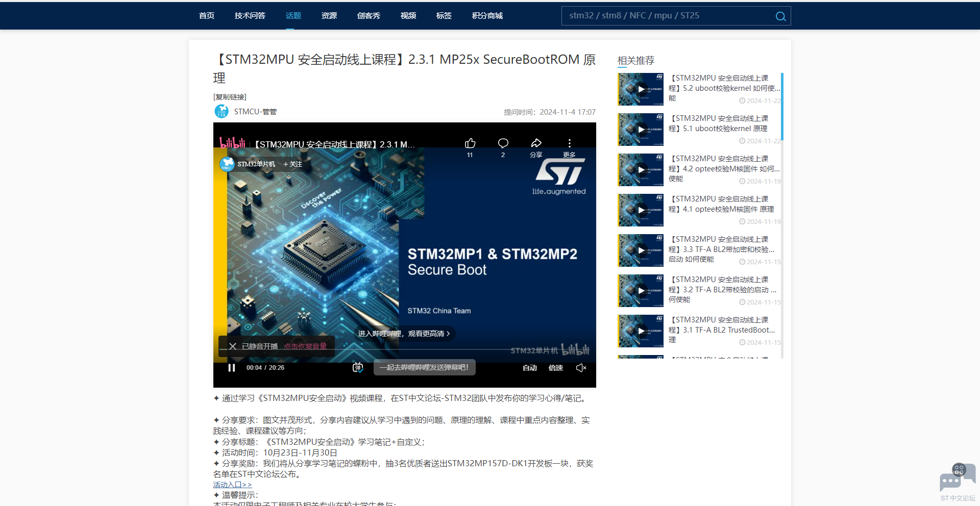Play thumbnail for 3.1 TF-A BL2 TrustedBoot

click(641, 331)
